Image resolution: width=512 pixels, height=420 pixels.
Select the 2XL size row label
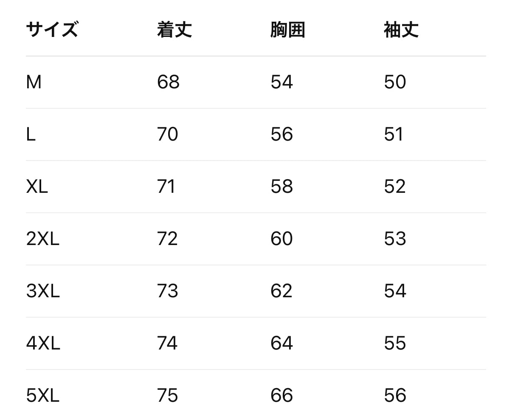pos(42,239)
